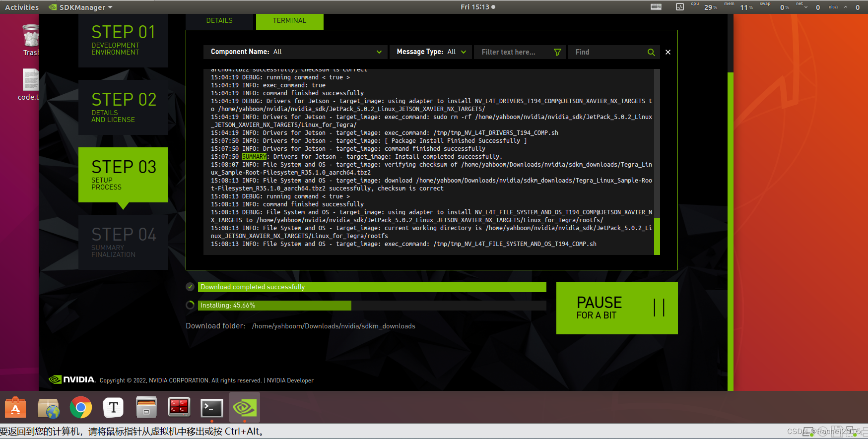Click the mem usage indicator
Screen dimensions: 868x439
tap(738, 6)
